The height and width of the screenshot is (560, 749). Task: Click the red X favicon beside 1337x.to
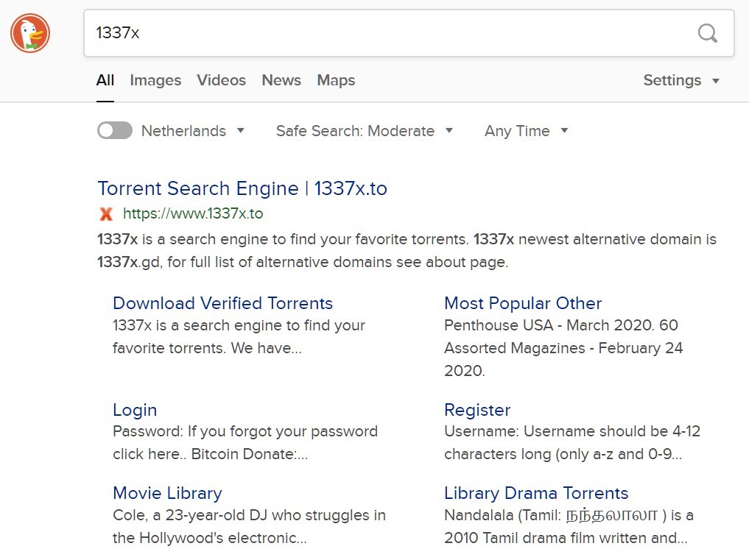tap(106, 214)
